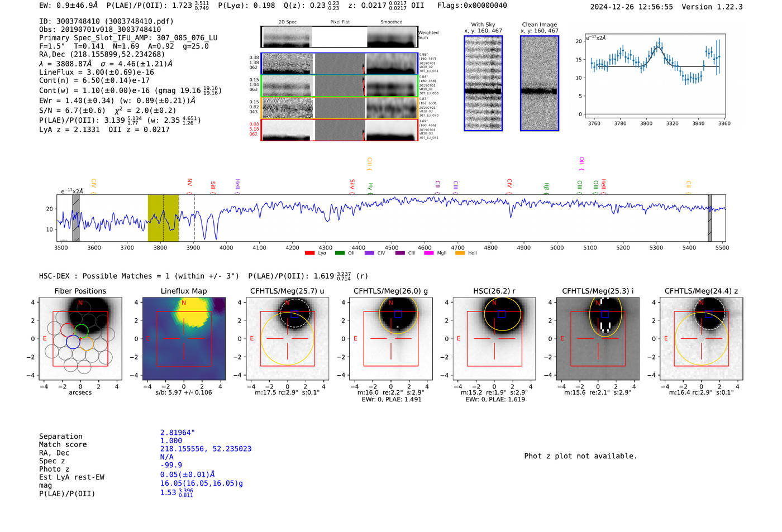Screen dimensions: 782x532
Task: Click the 'ID: 3003748410' line
Action: (x=106, y=21)
